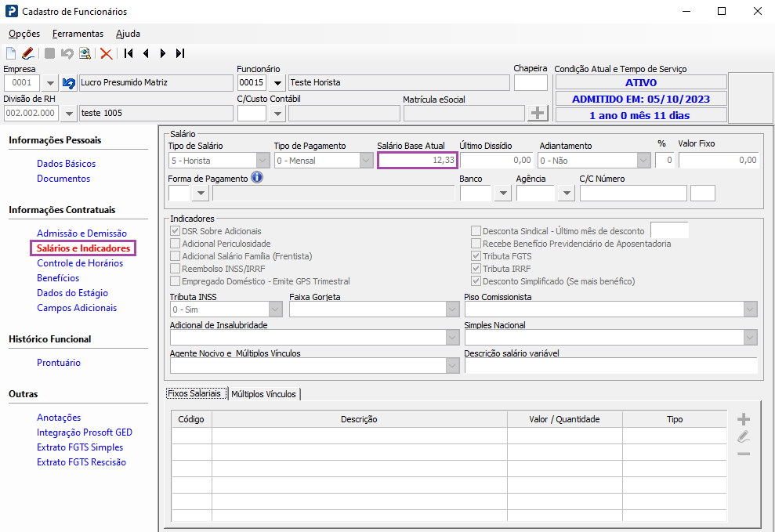The height and width of the screenshot is (532, 775).
Task: Go to the next record
Action: [x=163, y=53]
